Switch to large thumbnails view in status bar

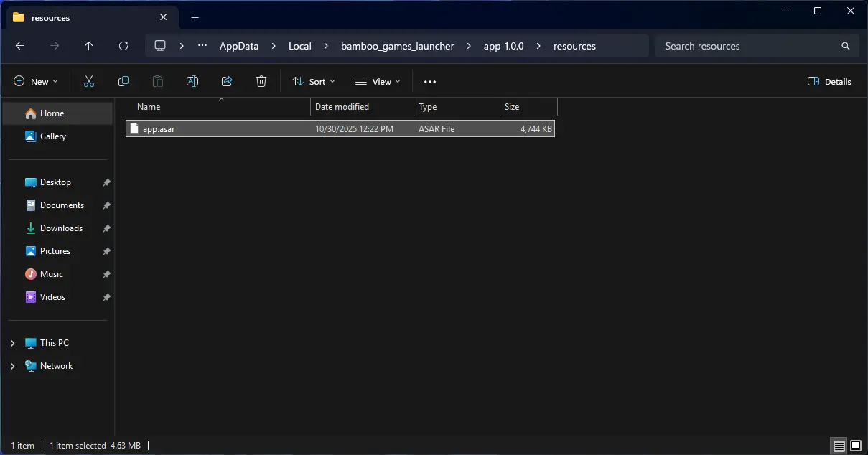(x=855, y=446)
